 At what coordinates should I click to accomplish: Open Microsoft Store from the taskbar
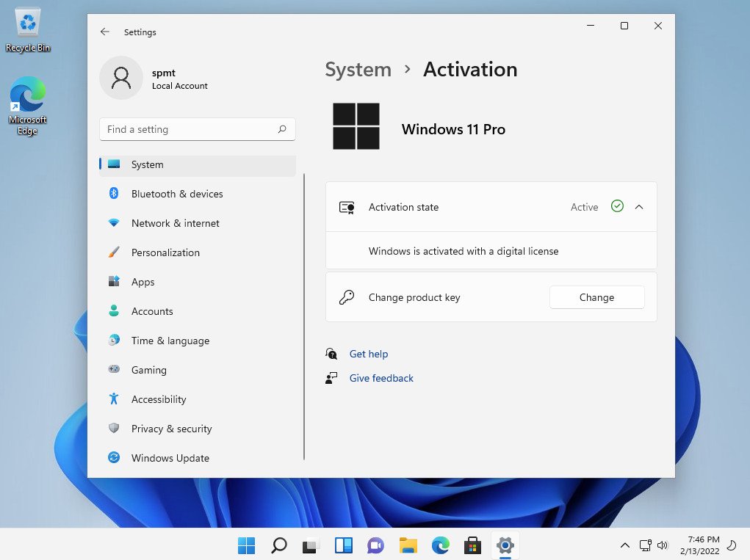tap(472, 545)
